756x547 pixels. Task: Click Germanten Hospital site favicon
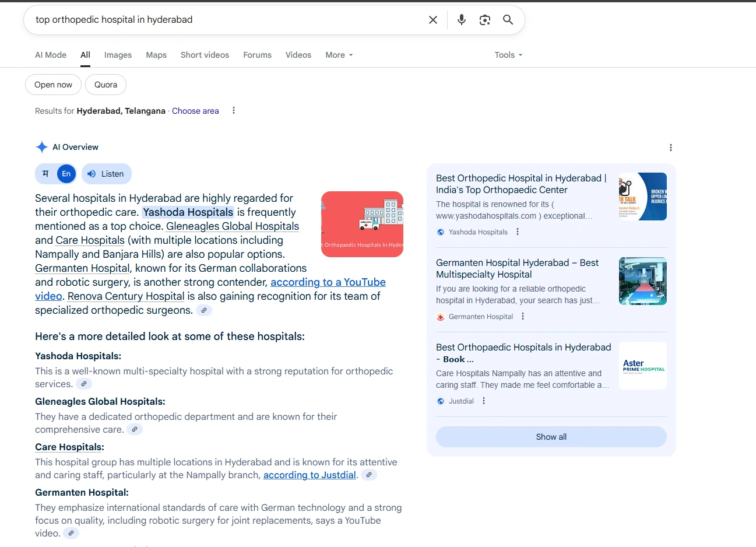[441, 317]
